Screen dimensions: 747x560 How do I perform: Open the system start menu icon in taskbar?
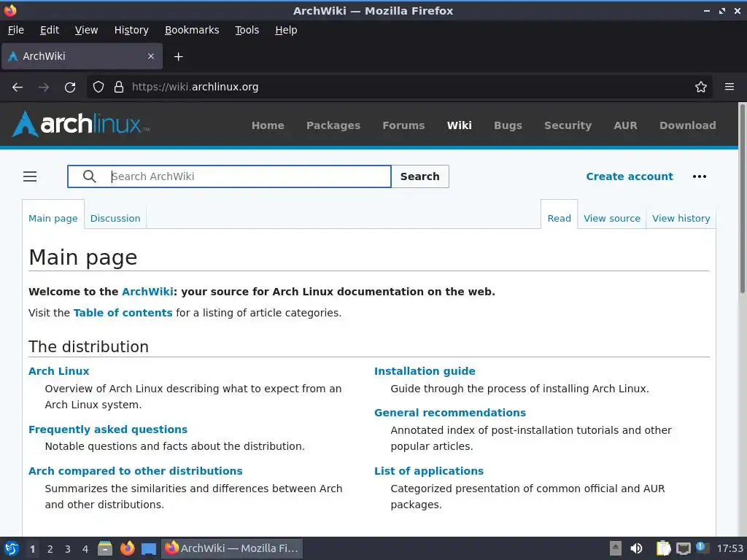(12, 548)
